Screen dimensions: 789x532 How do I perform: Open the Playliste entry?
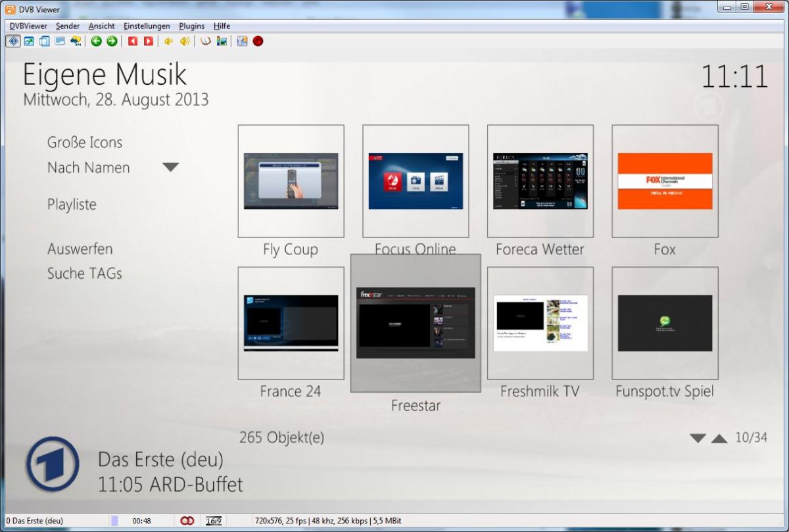pyautogui.click(x=72, y=205)
